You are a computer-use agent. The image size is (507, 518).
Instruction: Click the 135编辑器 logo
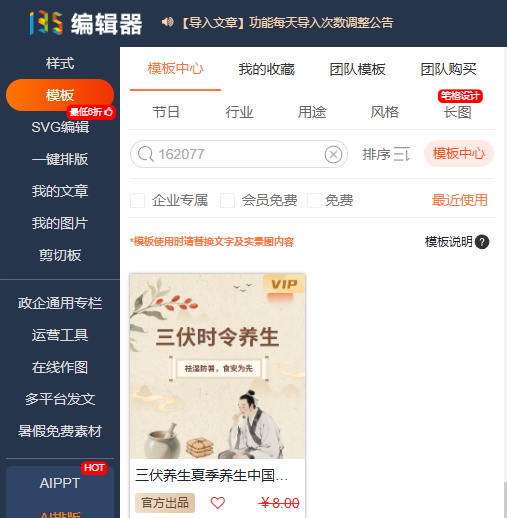click(x=86, y=23)
